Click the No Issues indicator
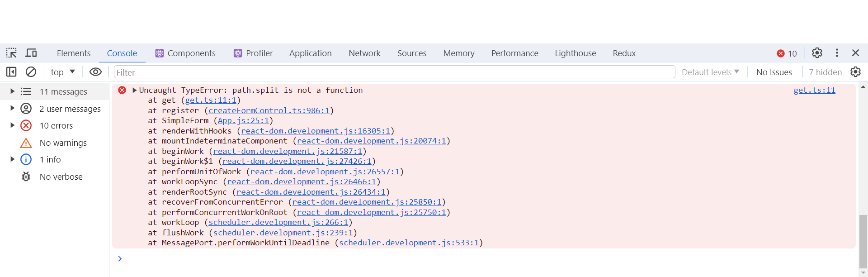This screenshot has height=277, width=868. click(x=774, y=72)
